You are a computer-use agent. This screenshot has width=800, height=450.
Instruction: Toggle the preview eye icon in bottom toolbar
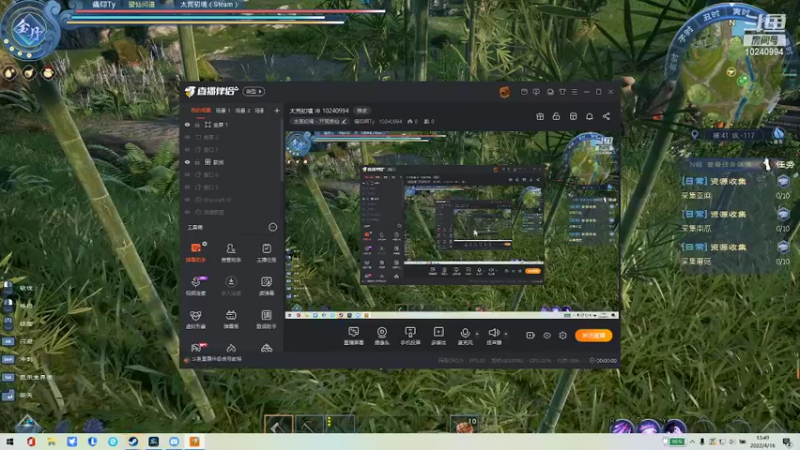(547, 335)
